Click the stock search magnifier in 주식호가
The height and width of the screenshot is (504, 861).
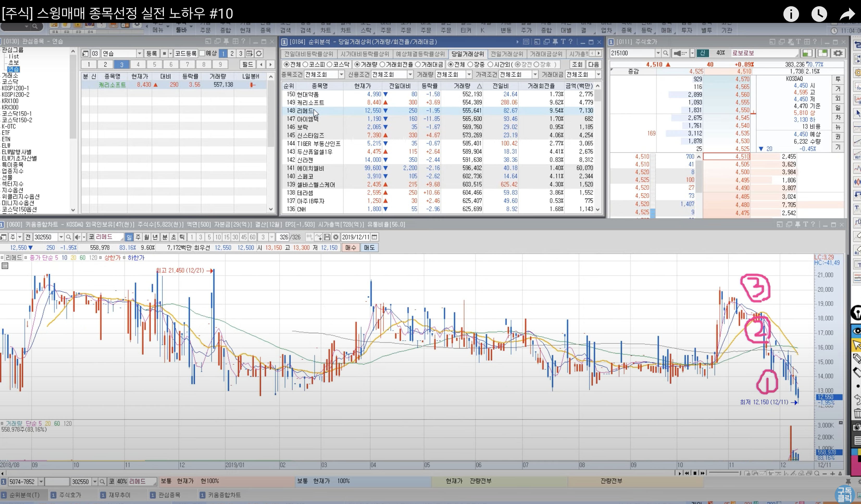[666, 53]
